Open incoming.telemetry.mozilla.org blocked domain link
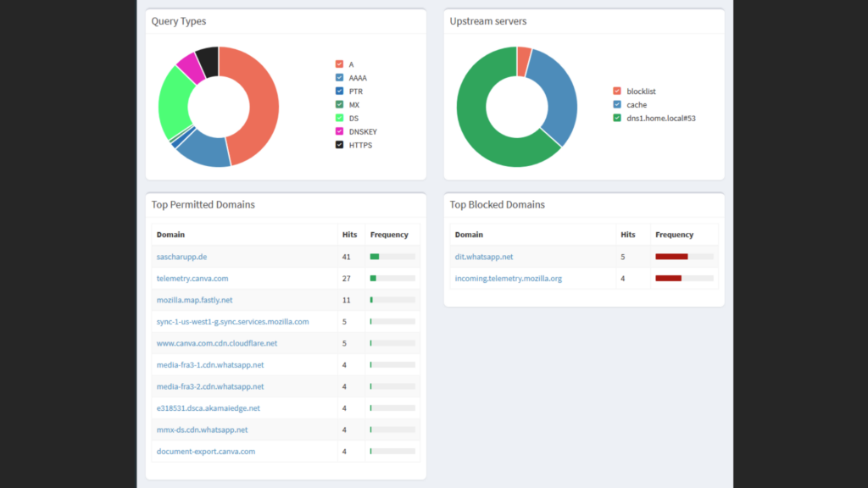 coord(509,278)
